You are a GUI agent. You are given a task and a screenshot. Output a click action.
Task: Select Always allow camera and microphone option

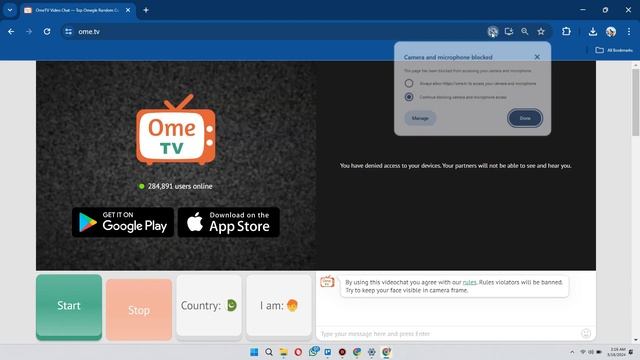click(409, 83)
